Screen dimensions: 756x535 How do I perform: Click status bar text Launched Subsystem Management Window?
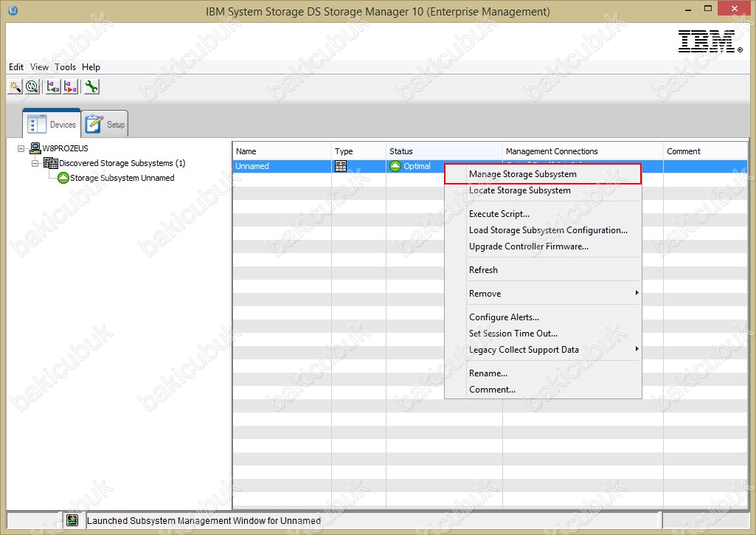[x=204, y=520]
